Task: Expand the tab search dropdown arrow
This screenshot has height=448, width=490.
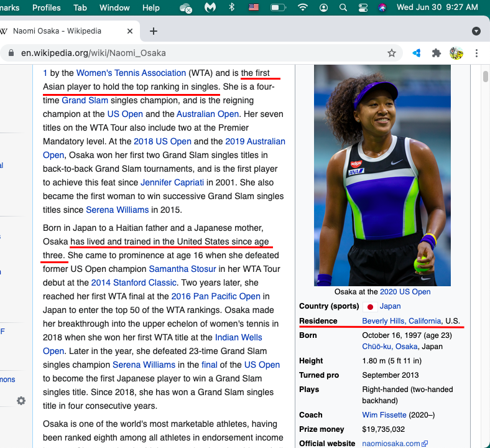Action: [x=476, y=31]
